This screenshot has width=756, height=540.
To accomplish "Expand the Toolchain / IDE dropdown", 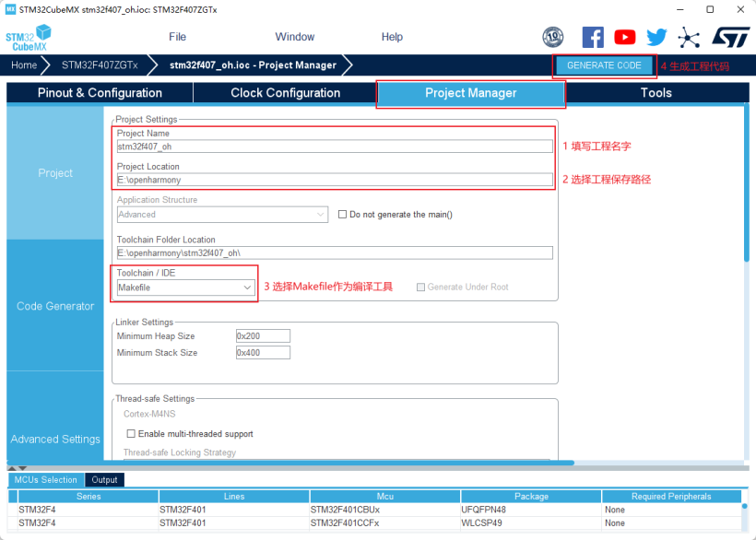I will pyautogui.click(x=247, y=288).
